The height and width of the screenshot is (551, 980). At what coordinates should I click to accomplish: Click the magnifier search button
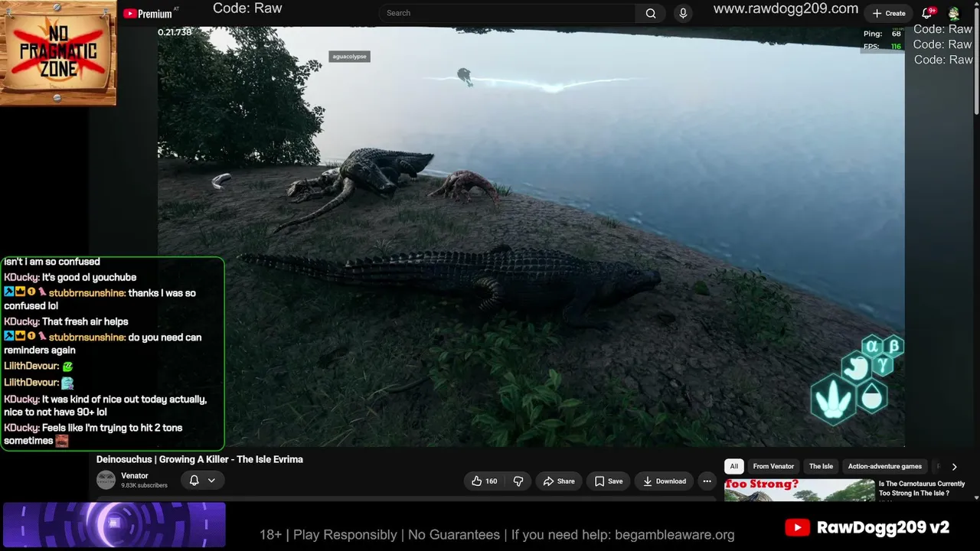point(651,13)
